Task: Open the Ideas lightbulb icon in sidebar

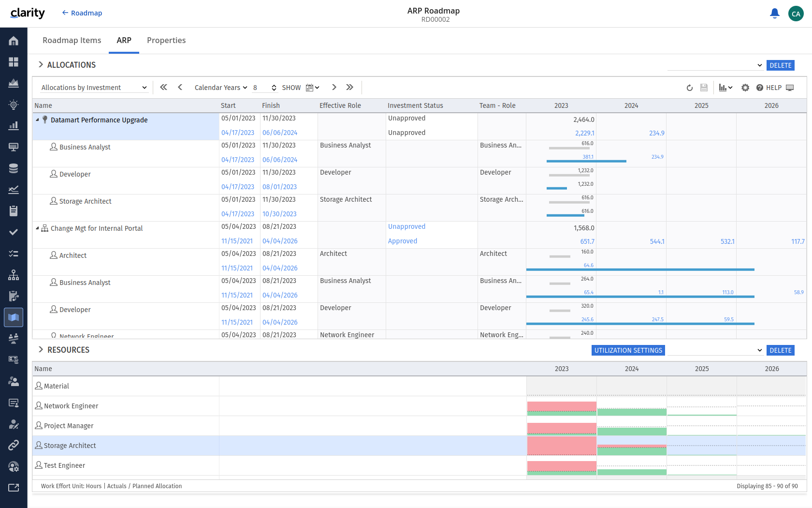Action: click(x=14, y=105)
